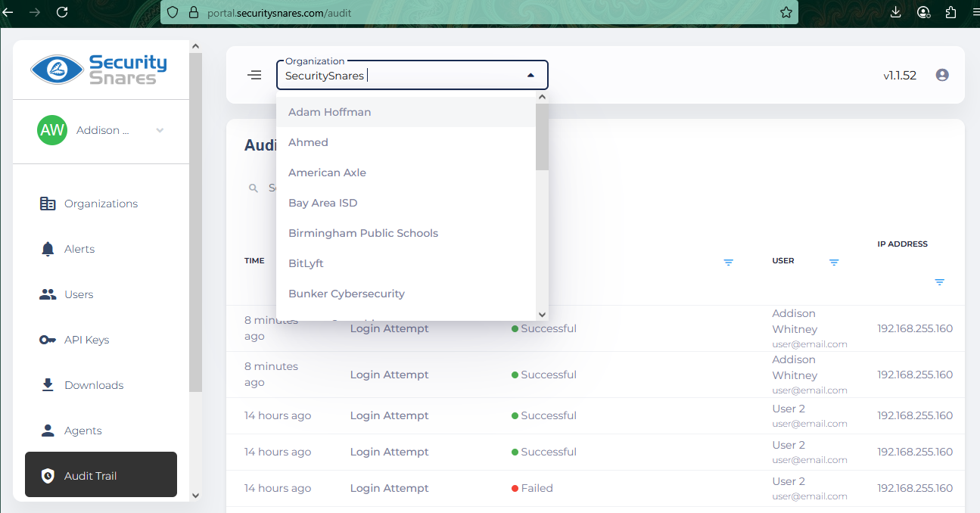The image size is (980, 513).
Task: Open filter icon left of USER column
Action: pos(728,262)
